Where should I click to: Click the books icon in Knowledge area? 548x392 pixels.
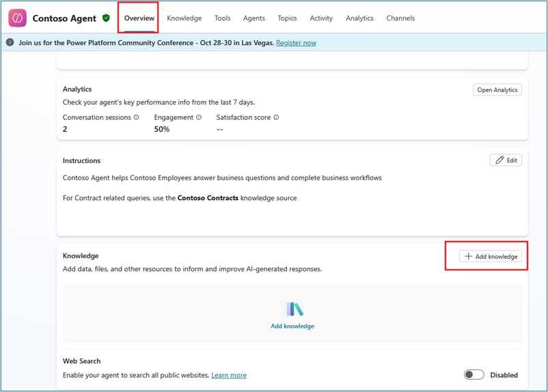(x=292, y=309)
